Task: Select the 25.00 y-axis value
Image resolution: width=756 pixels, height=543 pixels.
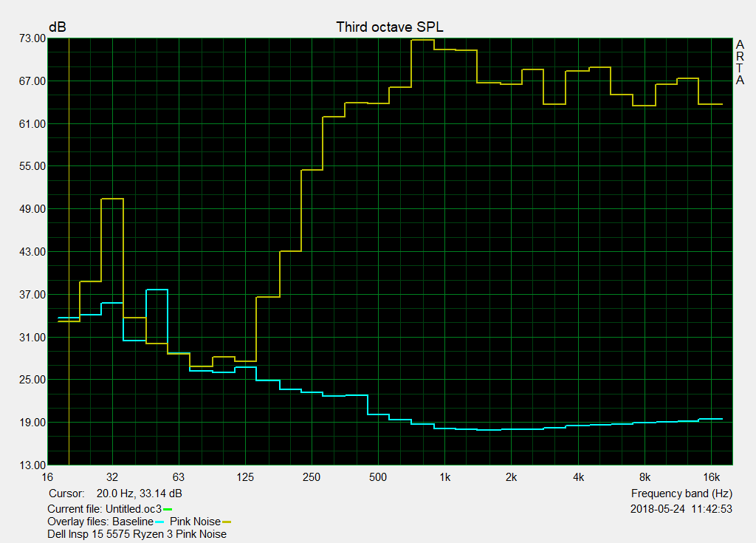Action: coord(32,380)
